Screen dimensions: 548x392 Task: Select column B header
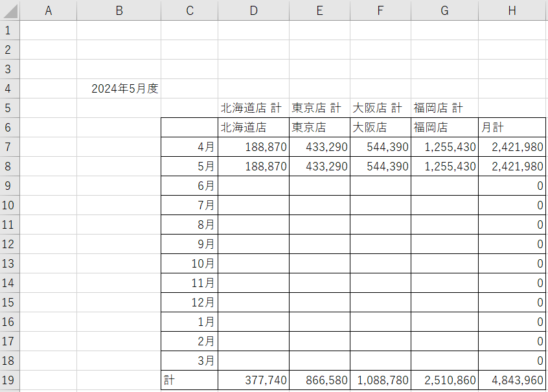coord(119,10)
